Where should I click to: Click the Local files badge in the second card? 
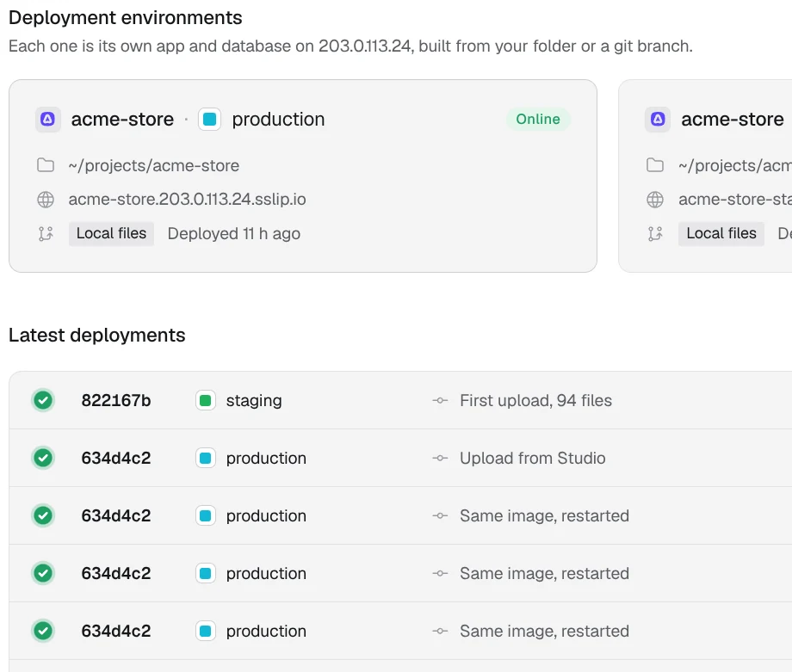(x=721, y=234)
